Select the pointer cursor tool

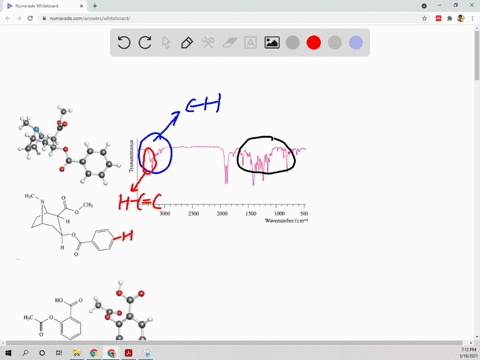pos(166,43)
